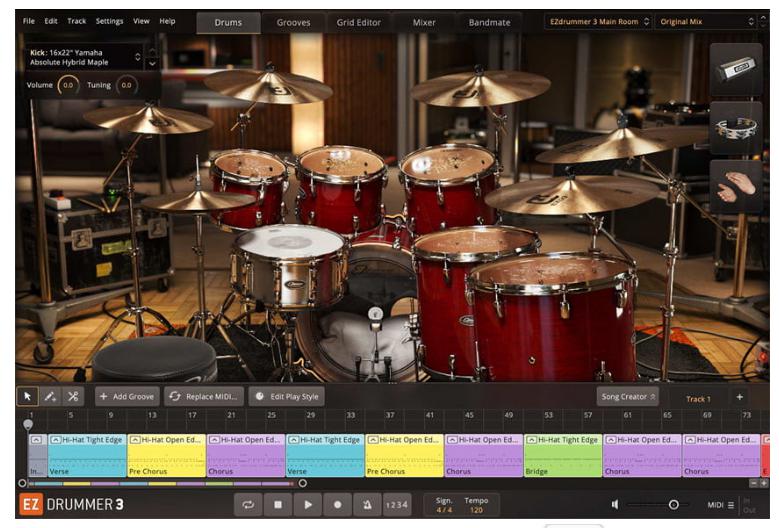Image resolution: width=779 pixels, height=528 pixels.
Task: Select the cowbell percussion thumbnail
Action: coord(736,69)
